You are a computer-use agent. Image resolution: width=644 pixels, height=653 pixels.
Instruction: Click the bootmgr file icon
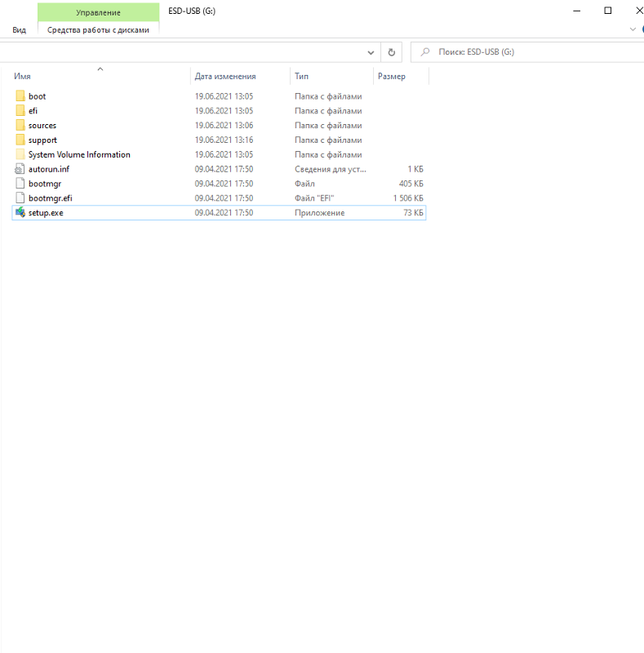pos(20,184)
